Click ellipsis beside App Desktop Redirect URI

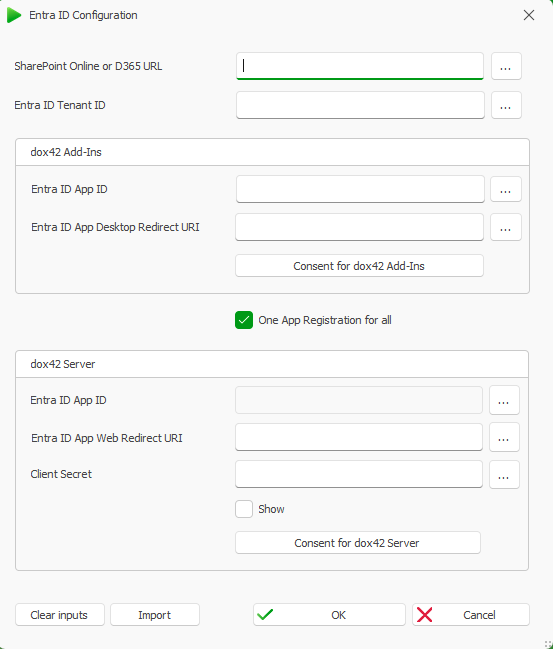pos(505,227)
